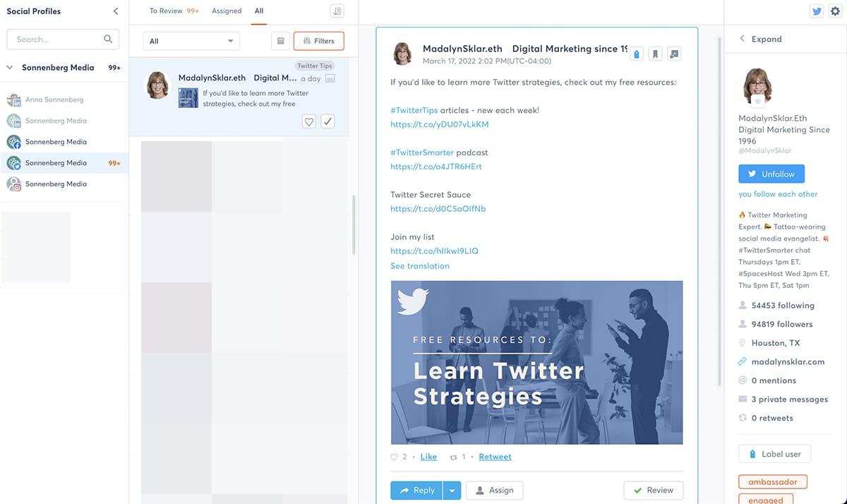This screenshot has width=847, height=504.
Task: Open the Filters button
Action: tap(319, 41)
